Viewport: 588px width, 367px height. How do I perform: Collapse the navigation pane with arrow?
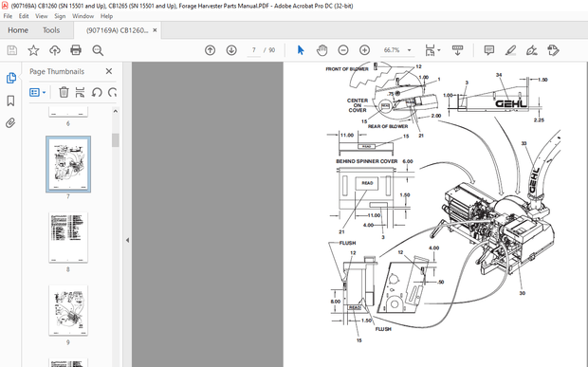(x=127, y=240)
